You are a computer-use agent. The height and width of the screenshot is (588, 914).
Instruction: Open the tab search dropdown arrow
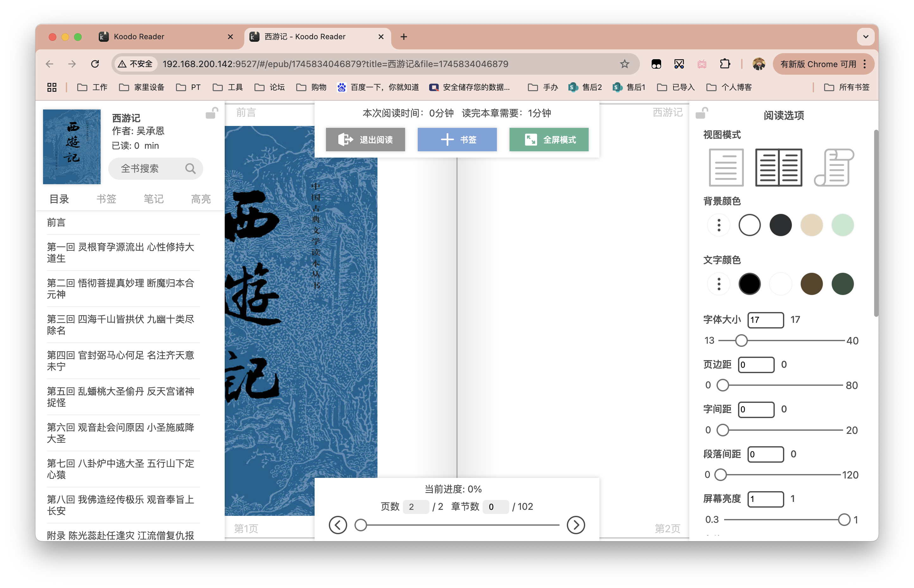(866, 37)
